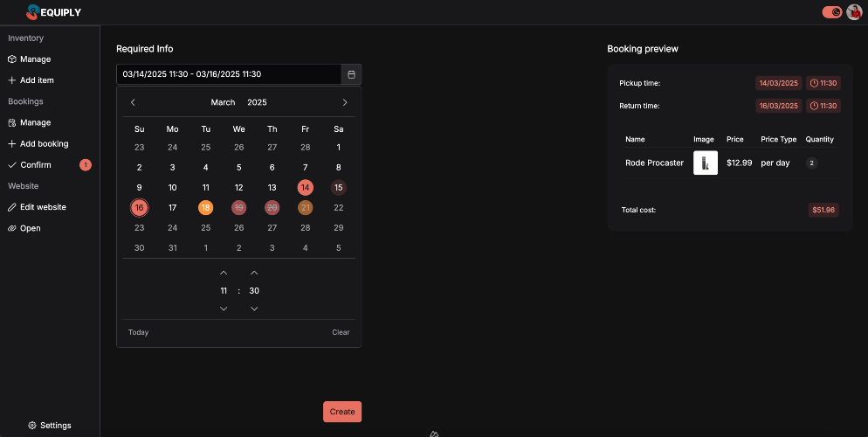Click the date range input field

229,74
